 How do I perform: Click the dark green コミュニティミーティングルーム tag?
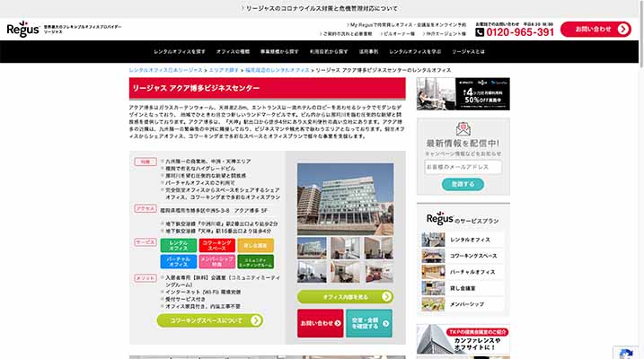coord(255,262)
